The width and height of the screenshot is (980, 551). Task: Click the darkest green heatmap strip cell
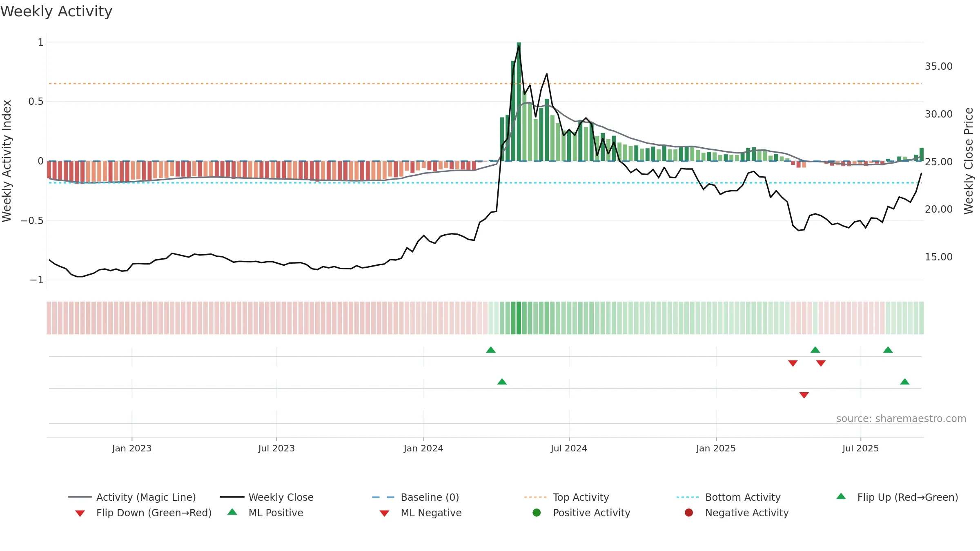(x=519, y=318)
